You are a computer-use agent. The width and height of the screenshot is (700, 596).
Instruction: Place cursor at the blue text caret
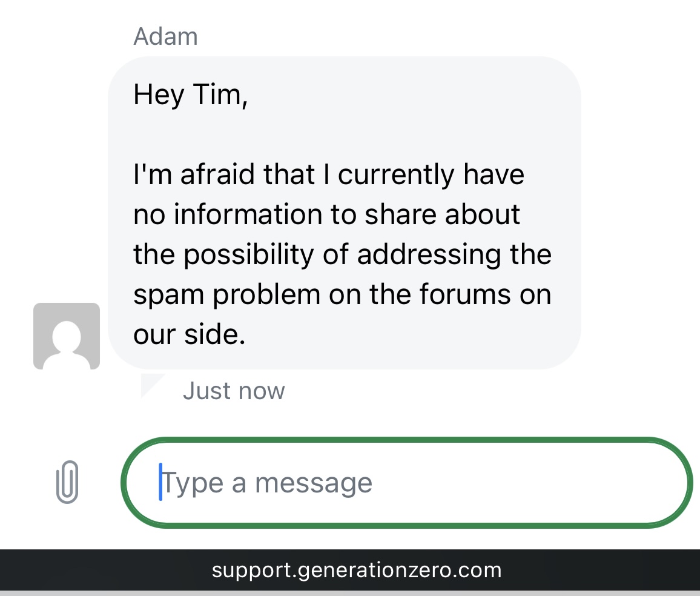coord(160,482)
